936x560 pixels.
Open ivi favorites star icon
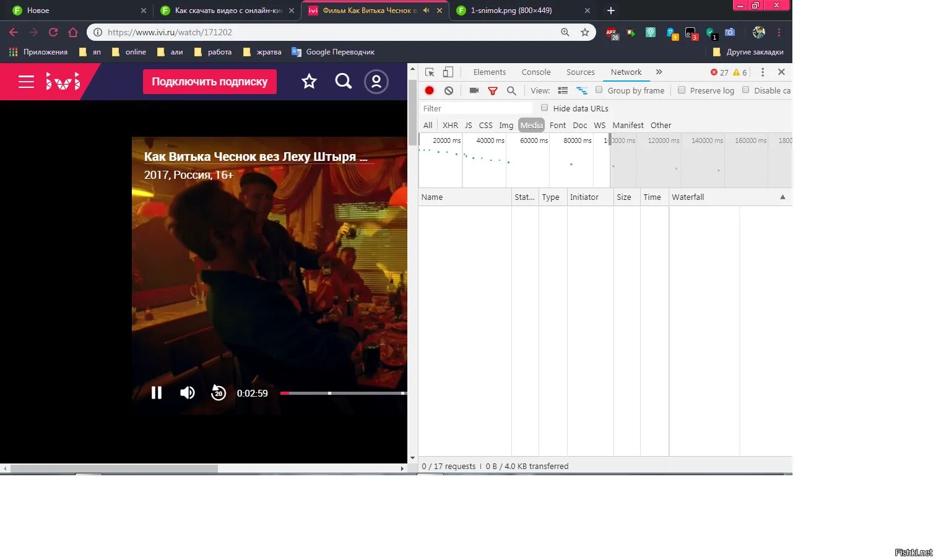(x=309, y=81)
